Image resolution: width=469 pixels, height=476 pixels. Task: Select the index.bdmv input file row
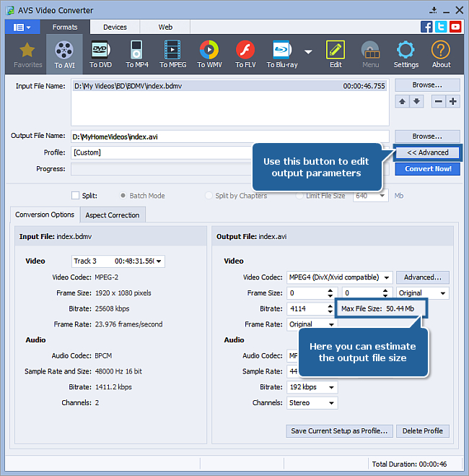coord(229,86)
